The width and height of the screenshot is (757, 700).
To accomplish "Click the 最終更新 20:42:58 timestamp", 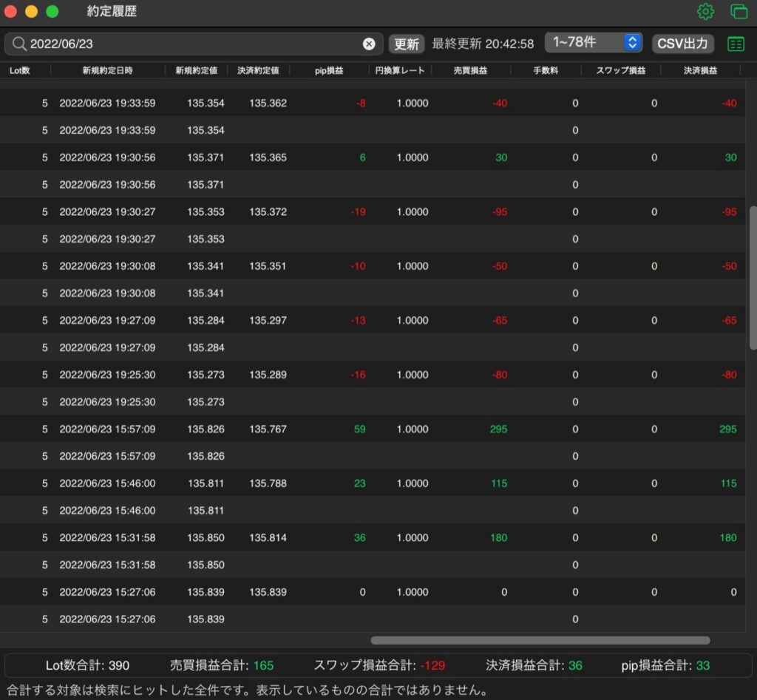I will pyautogui.click(x=483, y=44).
